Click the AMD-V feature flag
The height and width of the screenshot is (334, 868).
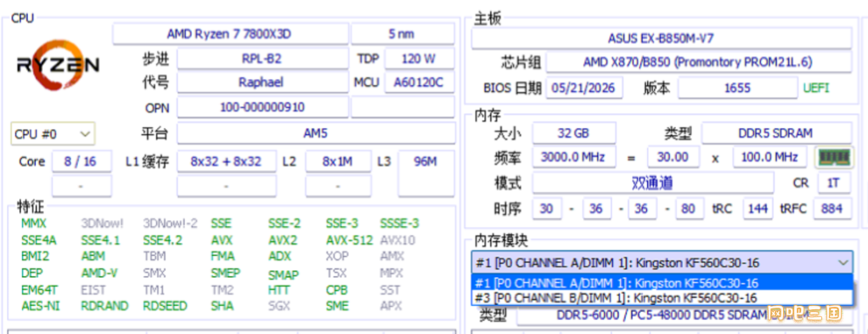pos(99,273)
